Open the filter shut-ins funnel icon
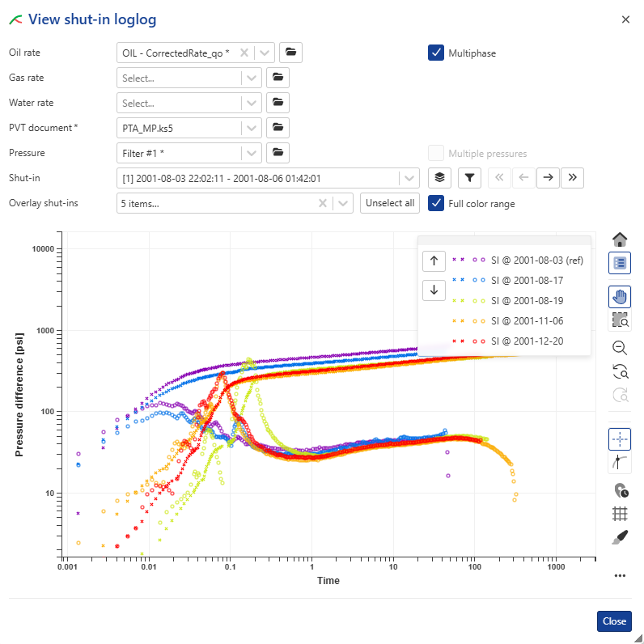Viewport: 644px width, 644px height. (x=469, y=178)
